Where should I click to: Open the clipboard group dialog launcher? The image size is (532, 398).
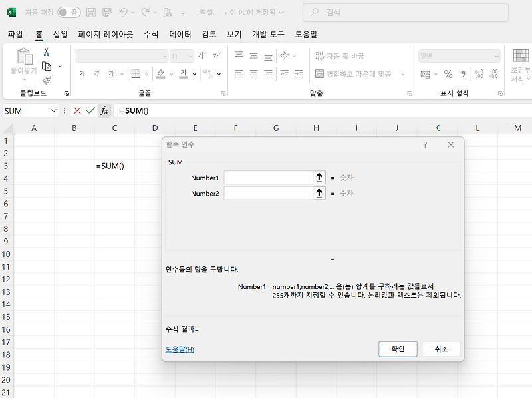click(67, 93)
